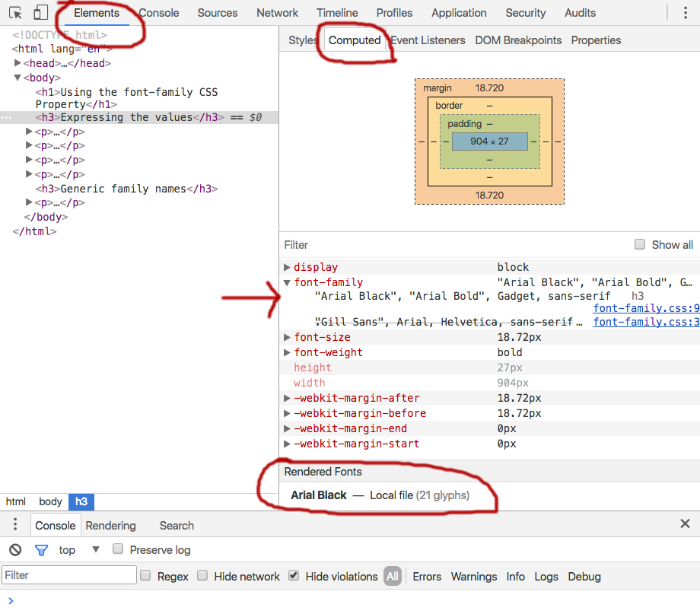The width and height of the screenshot is (700, 614).
Task: Open the Audits panel tab
Action: coord(580,13)
